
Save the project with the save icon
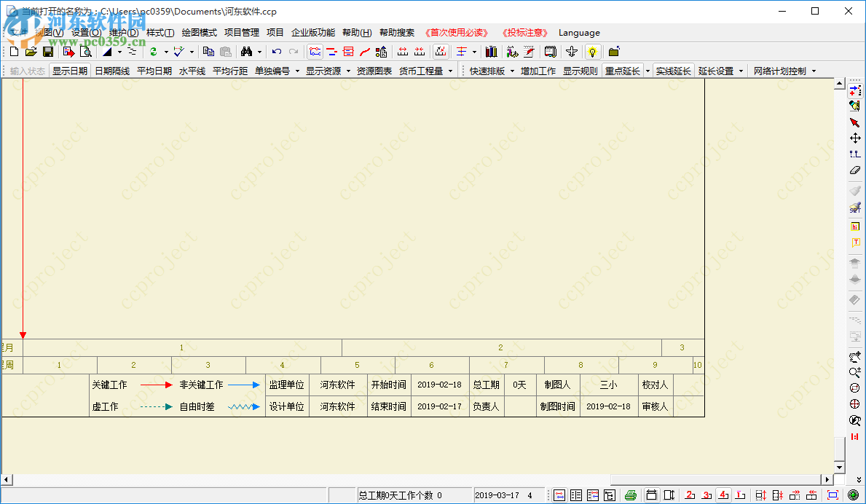tap(48, 52)
